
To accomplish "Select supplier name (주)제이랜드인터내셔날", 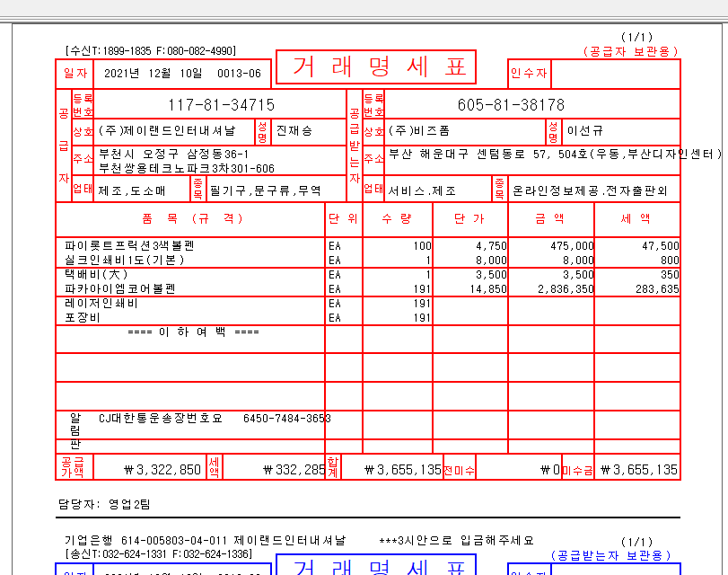I will click(166, 131).
